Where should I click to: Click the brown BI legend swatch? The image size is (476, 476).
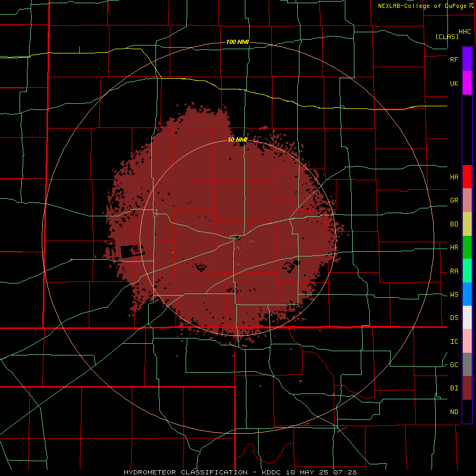click(x=467, y=388)
